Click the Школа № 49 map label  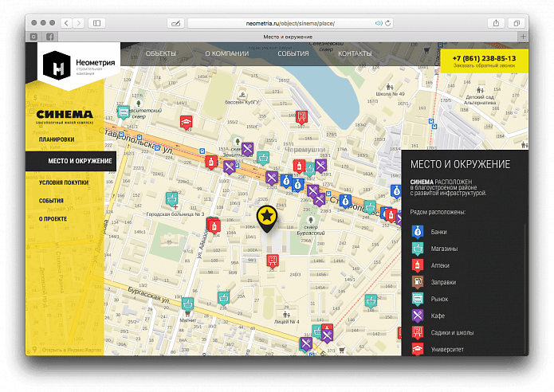pos(390,94)
